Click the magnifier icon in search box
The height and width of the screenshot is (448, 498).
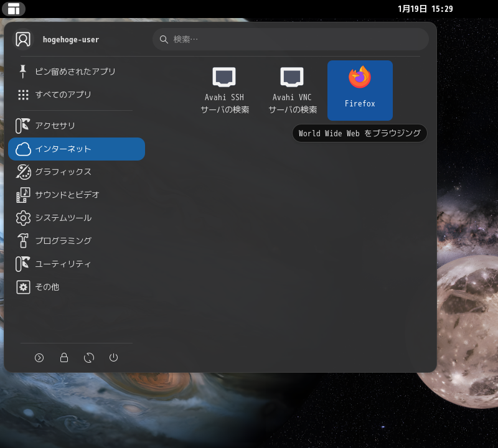164,39
